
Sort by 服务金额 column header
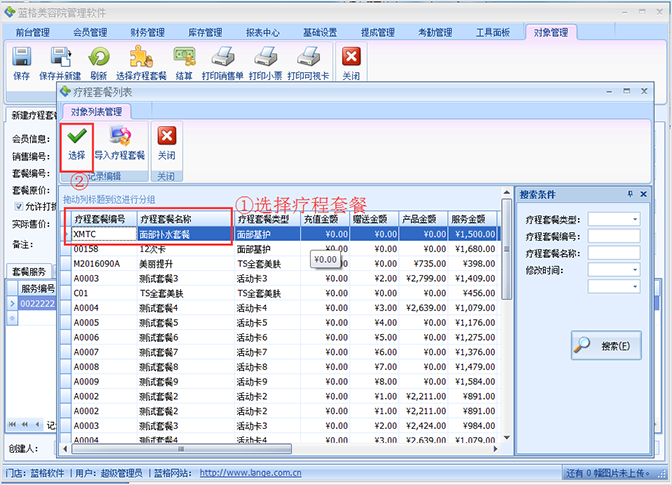point(472,219)
